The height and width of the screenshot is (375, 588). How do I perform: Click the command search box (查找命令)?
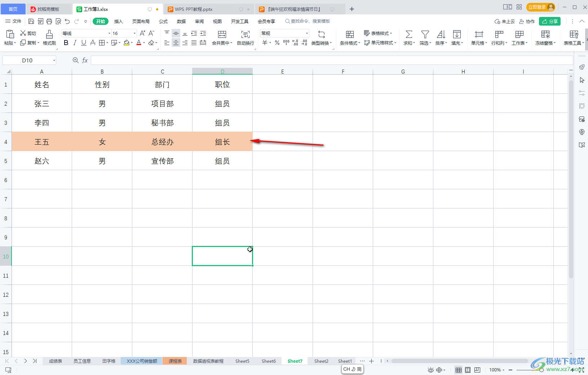pos(308,21)
